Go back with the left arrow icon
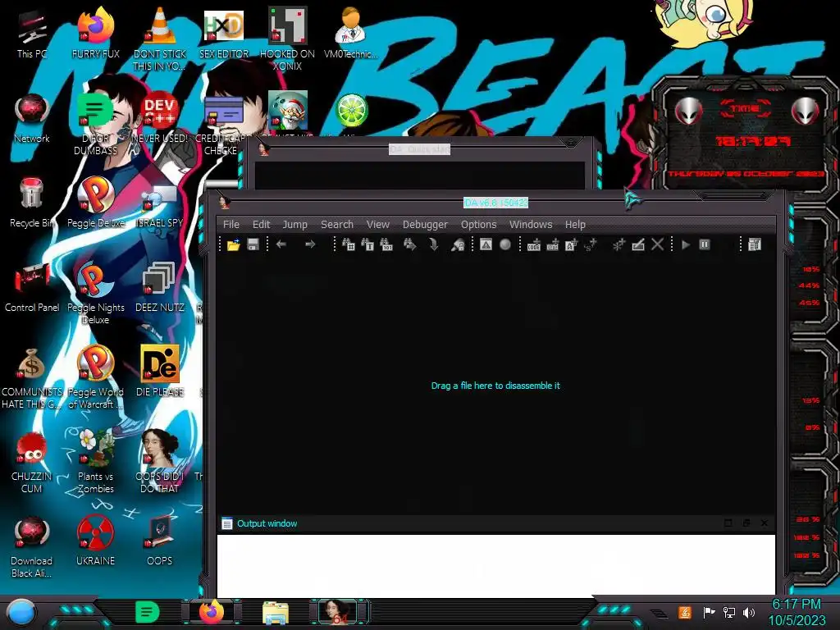 (x=281, y=244)
